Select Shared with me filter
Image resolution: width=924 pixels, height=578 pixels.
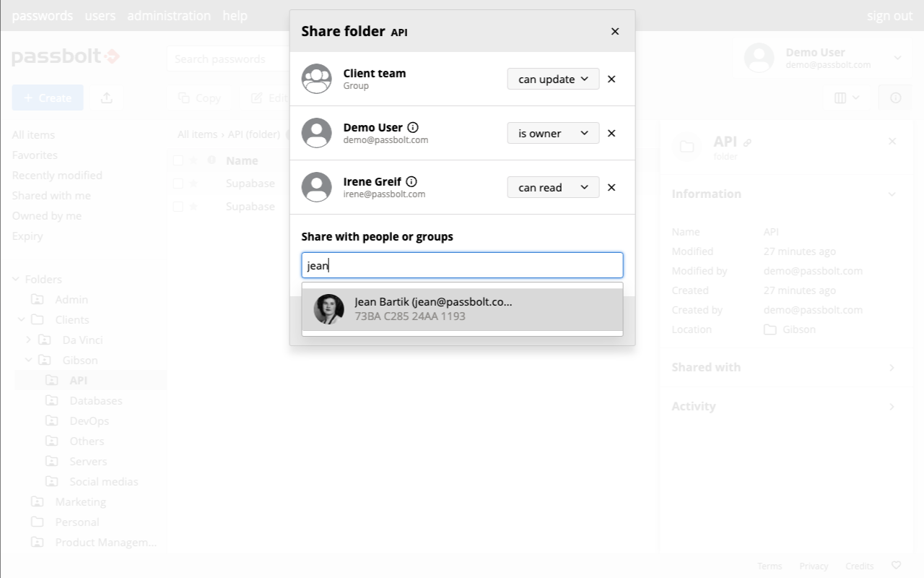click(51, 196)
